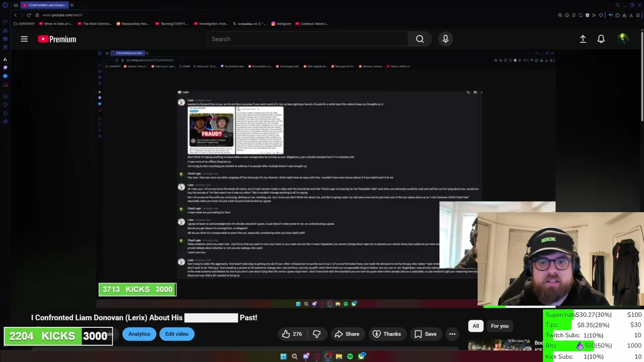The height and width of the screenshot is (362, 644).
Task: Start voice search with the microphone
Action: pos(445,39)
